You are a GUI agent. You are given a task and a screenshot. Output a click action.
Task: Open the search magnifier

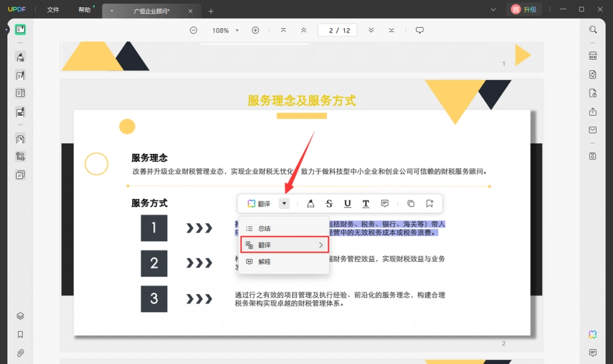pyautogui.click(x=593, y=30)
